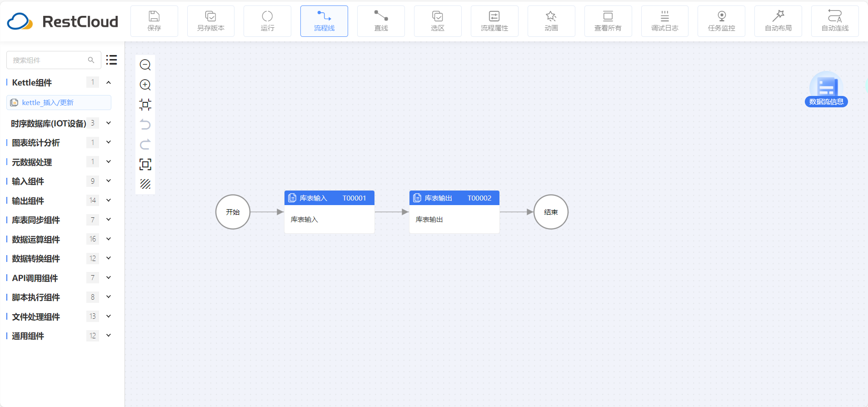Activate the 选区 selection tool

(x=438, y=21)
